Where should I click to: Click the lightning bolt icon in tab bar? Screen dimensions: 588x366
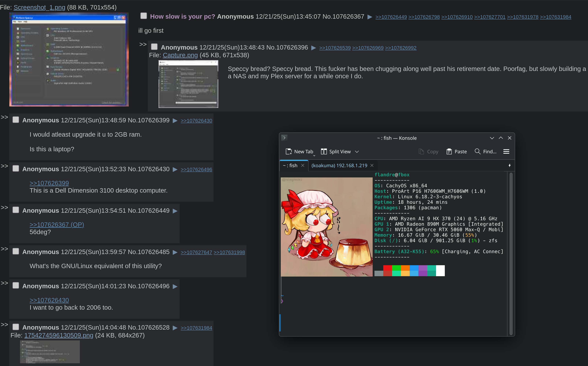(x=509, y=165)
